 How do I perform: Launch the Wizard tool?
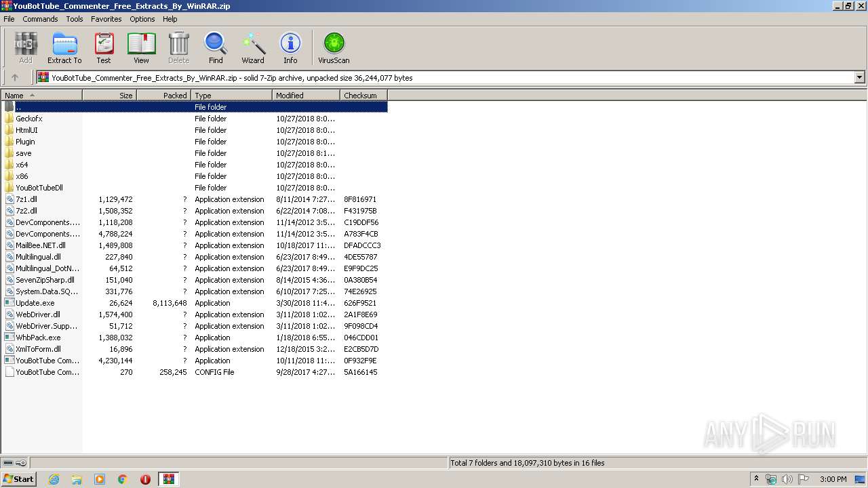pyautogui.click(x=253, y=48)
